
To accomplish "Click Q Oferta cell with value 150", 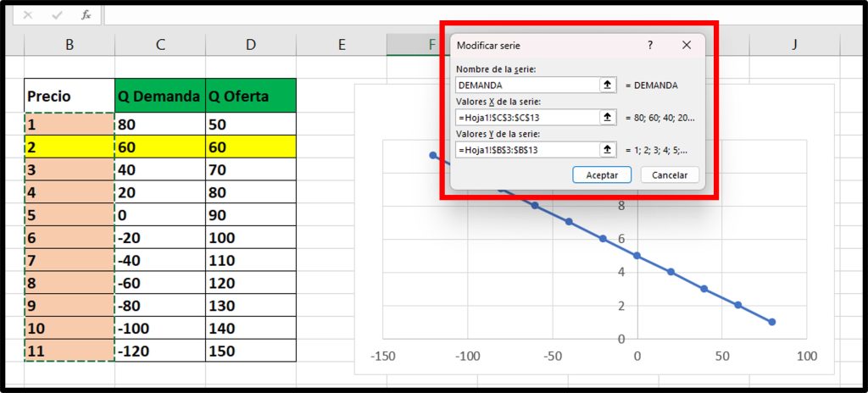I will click(251, 351).
